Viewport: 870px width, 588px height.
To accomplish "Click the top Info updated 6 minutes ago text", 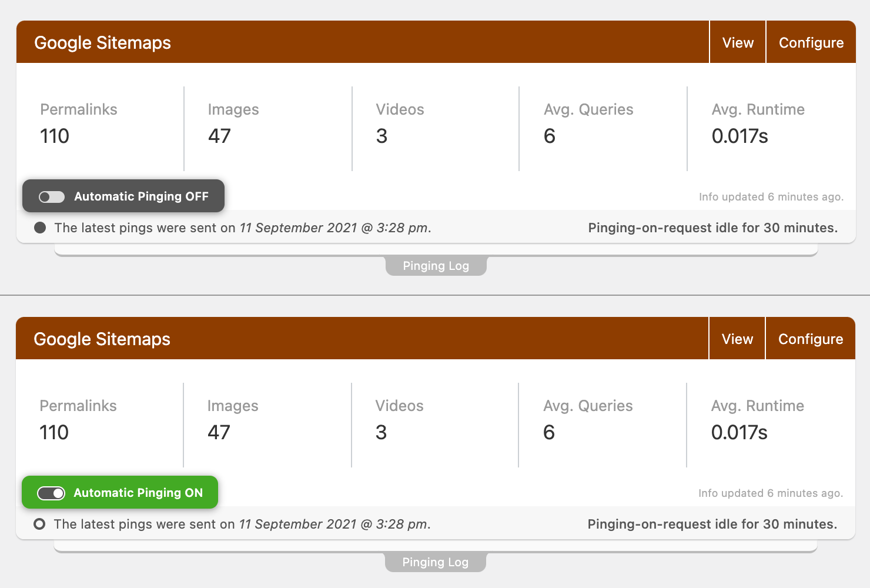I will [x=771, y=197].
